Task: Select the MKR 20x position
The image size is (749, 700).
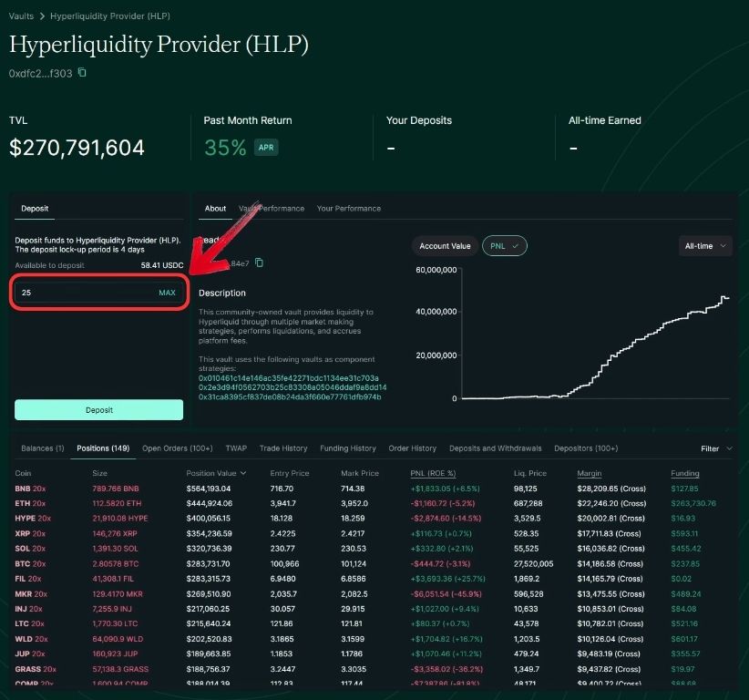Action: click(x=31, y=594)
